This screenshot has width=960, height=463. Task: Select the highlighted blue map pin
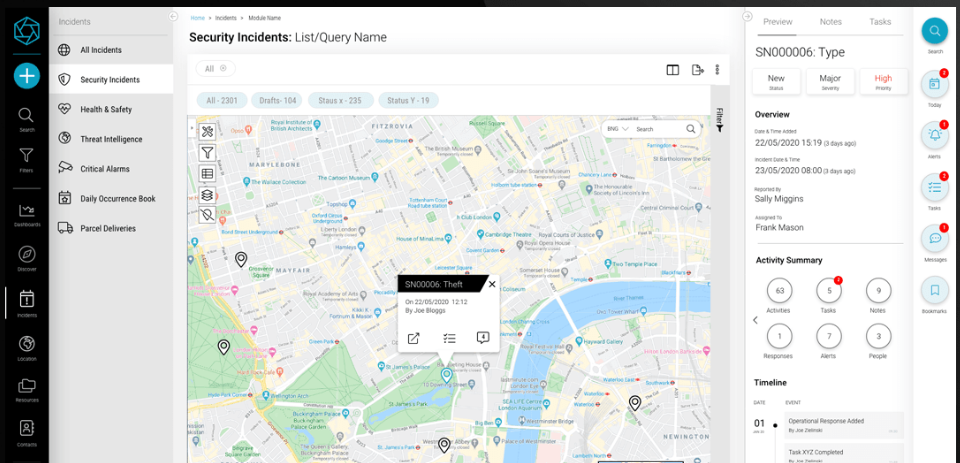coord(447,375)
